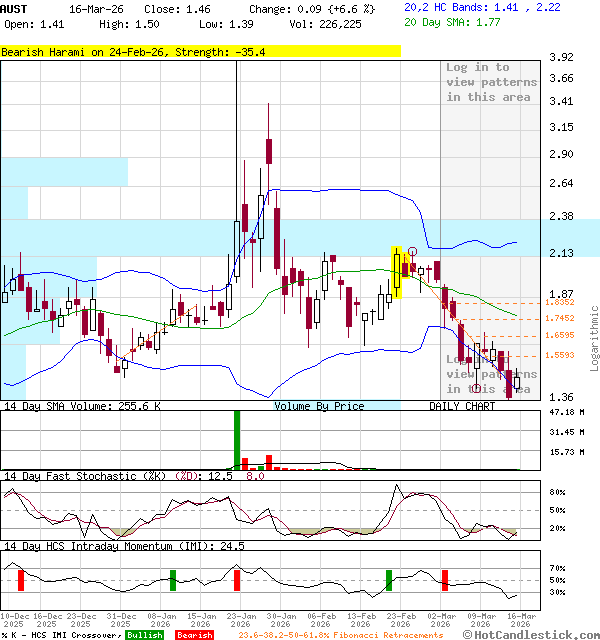The width and height of the screenshot is (600, 640).
Task: Click the 1.8352 Fibonacci retracement level
Action: pyautogui.click(x=559, y=302)
